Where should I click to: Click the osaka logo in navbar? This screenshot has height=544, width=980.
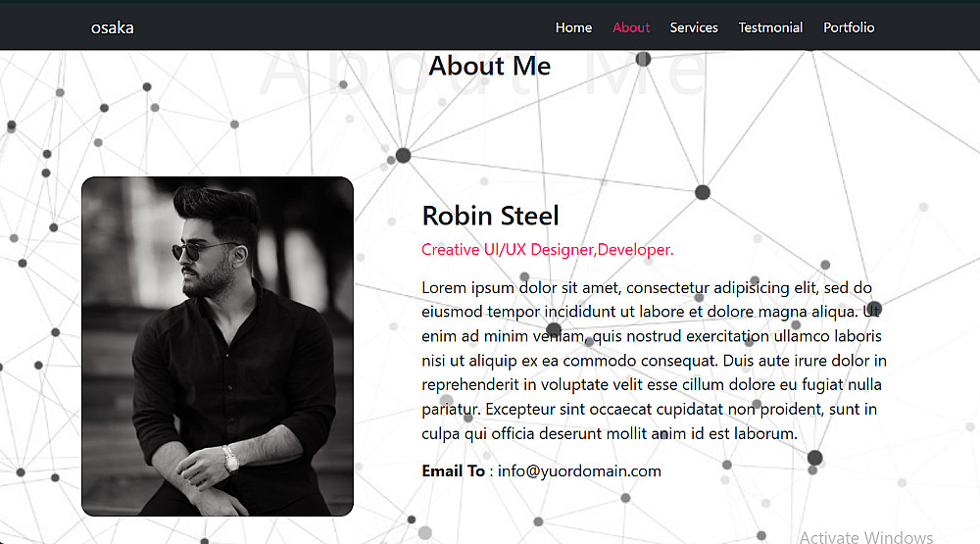click(x=112, y=27)
